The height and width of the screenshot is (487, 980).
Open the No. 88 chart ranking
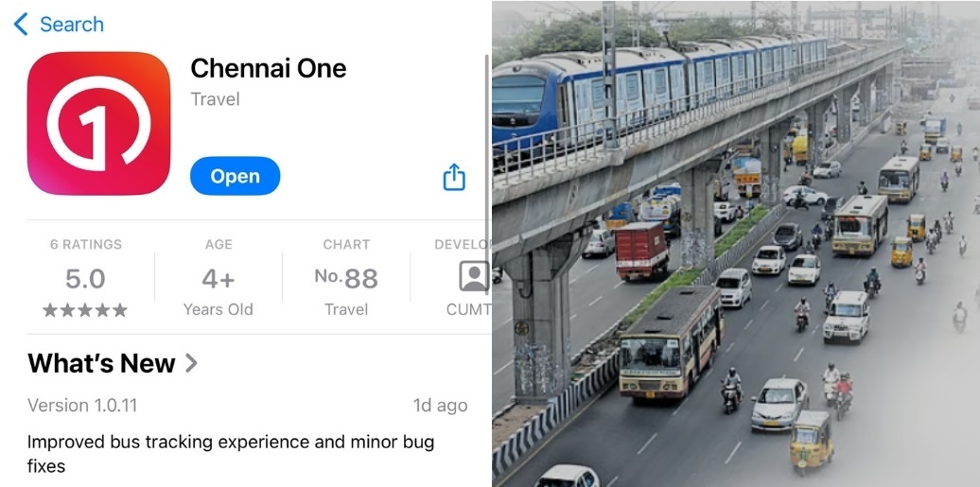click(346, 278)
